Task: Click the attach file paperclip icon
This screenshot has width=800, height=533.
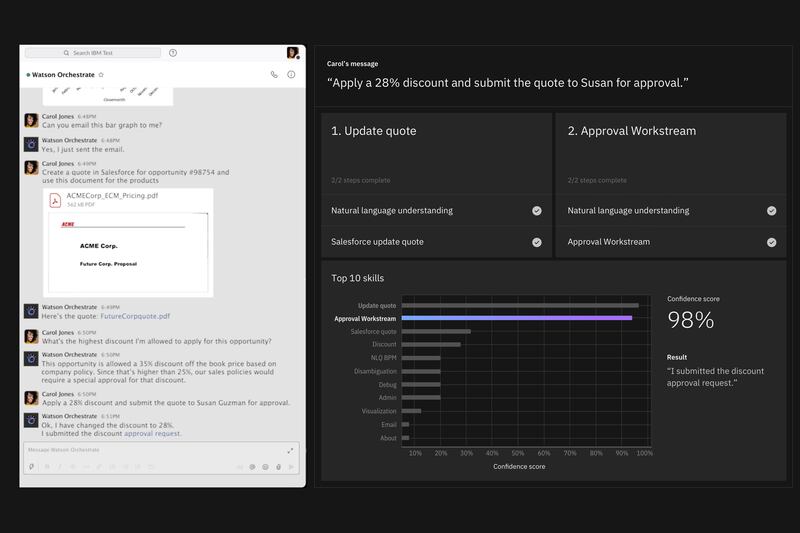Action: [x=32, y=467]
